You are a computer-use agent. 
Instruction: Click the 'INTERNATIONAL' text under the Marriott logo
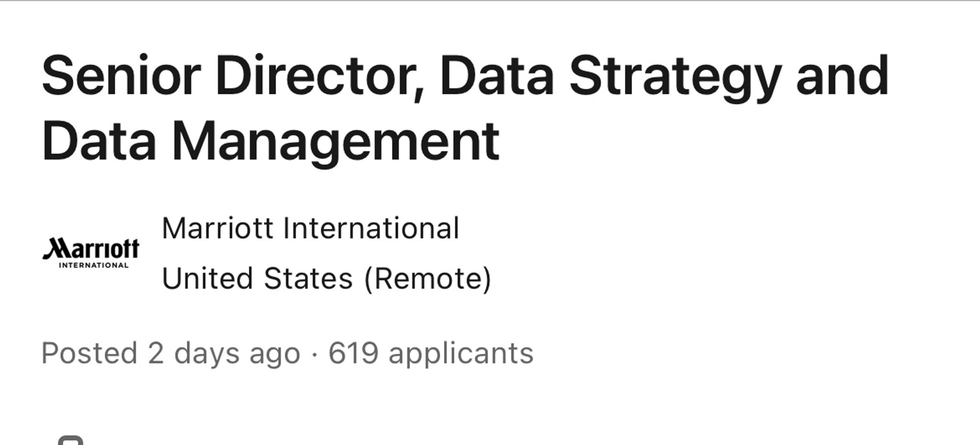coord(93,265)
